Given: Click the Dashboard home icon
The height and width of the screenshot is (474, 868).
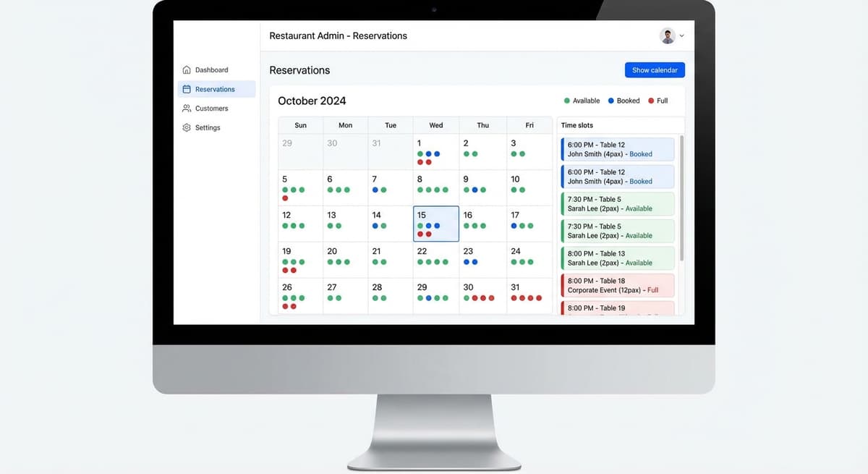Looking at the screenshot, I should click(x=187, y=70).
